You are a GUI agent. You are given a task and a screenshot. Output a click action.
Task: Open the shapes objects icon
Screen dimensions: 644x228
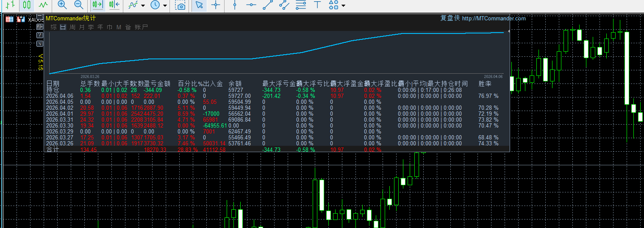[x=334, y=5]
